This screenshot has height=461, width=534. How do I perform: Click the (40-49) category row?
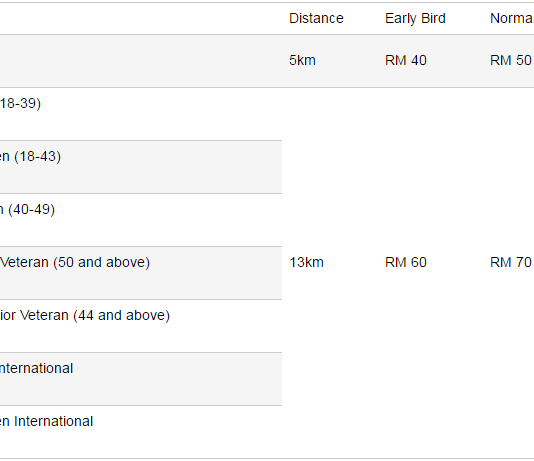point(141,220)
